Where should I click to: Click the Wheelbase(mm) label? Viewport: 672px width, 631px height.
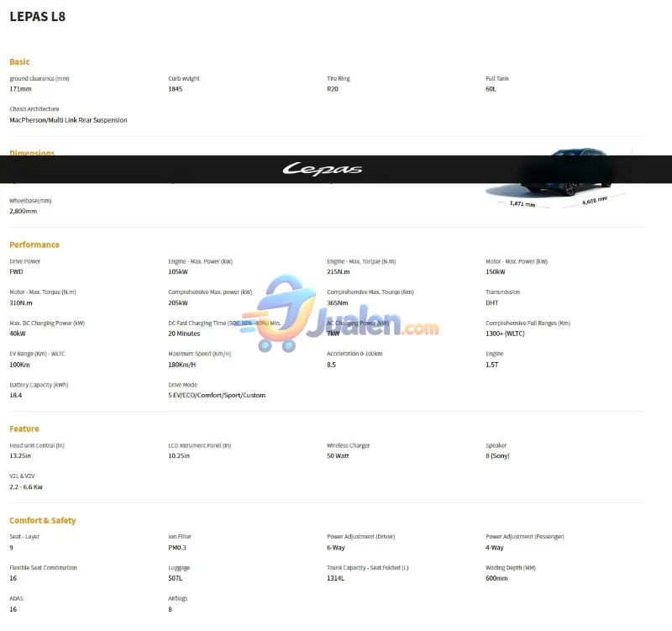point(30,201)
